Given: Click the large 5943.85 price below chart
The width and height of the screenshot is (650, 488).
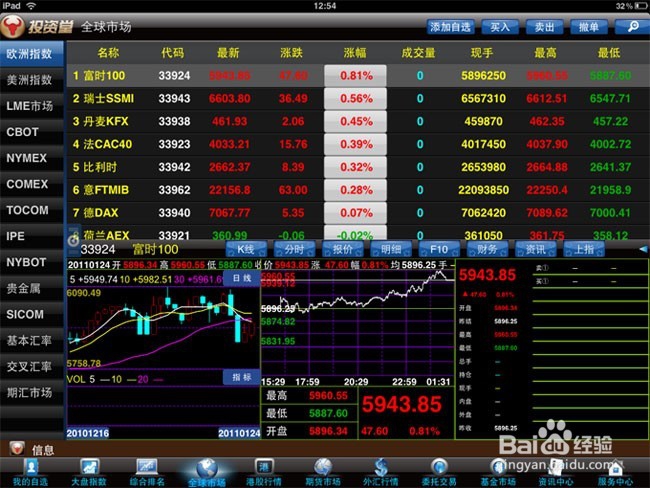Looking at the screenshot, I should [x=402, y=404].
